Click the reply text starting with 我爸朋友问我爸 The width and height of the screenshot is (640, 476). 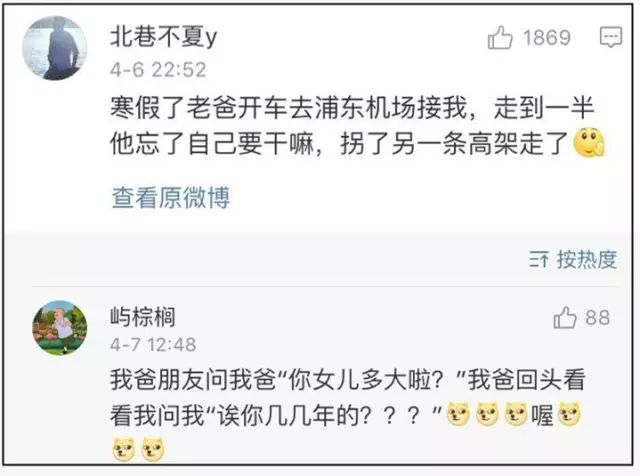click(x=348, y=414)
